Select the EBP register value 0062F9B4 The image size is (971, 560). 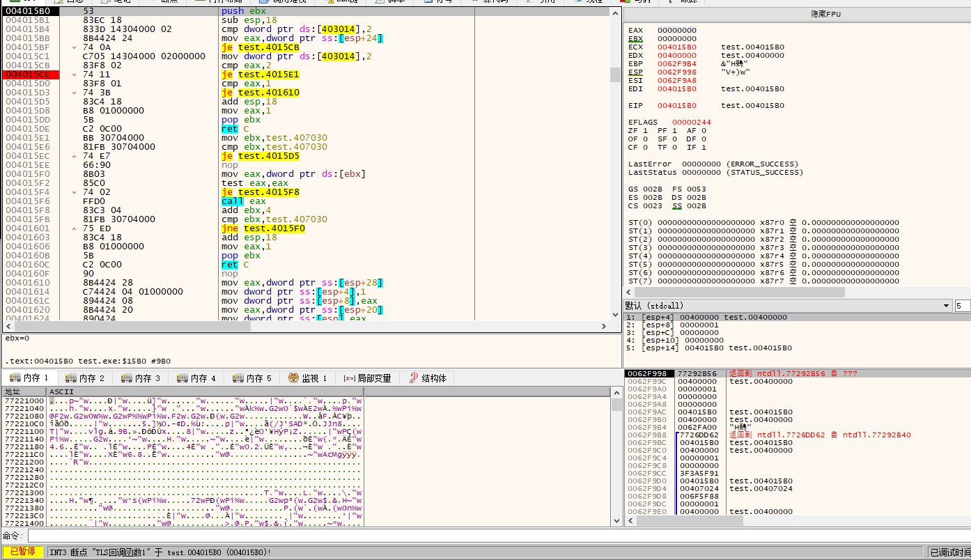coord(676,64)
